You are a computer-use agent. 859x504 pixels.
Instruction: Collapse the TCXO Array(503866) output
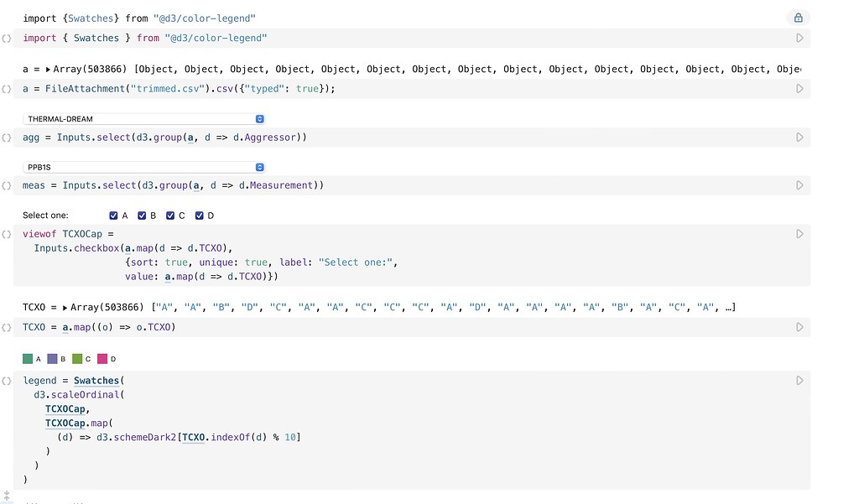coord(63,307)
